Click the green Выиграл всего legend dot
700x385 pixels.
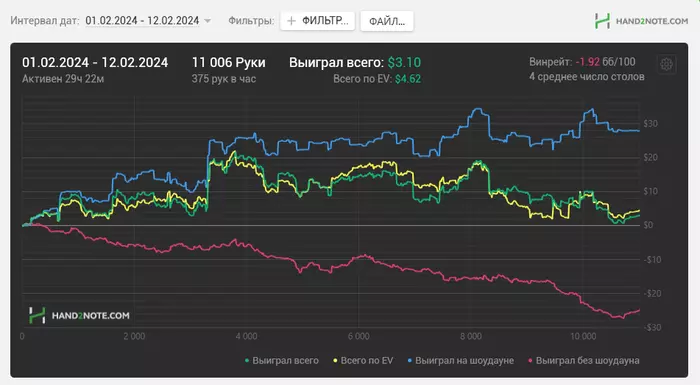(x=247, y=360)
